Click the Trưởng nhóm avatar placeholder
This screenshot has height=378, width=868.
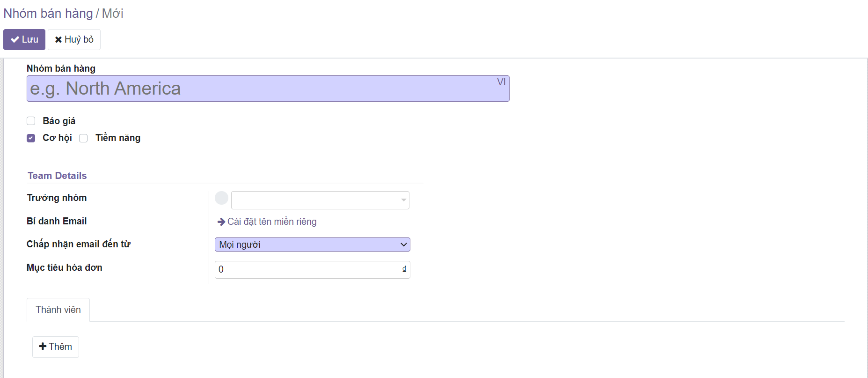point(221,198)
